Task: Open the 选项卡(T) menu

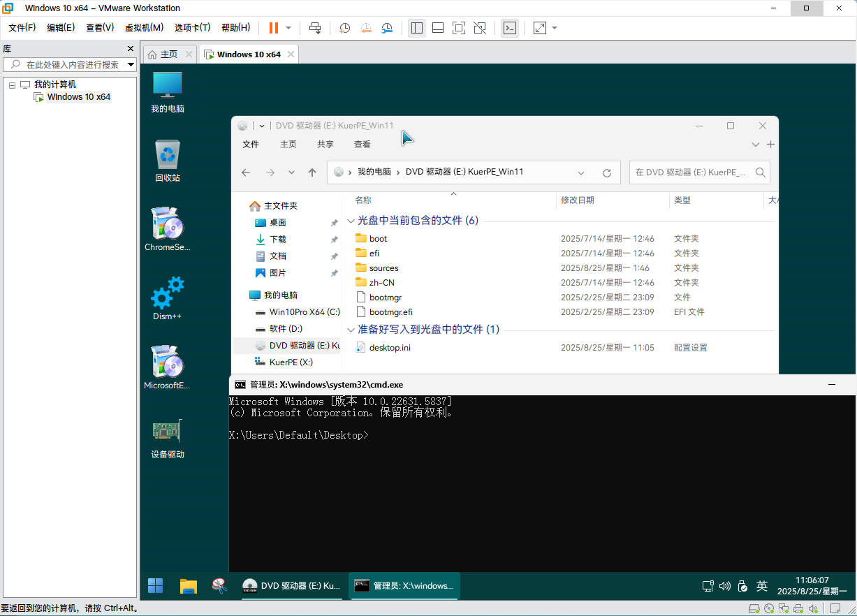Action: coord(193,28)
